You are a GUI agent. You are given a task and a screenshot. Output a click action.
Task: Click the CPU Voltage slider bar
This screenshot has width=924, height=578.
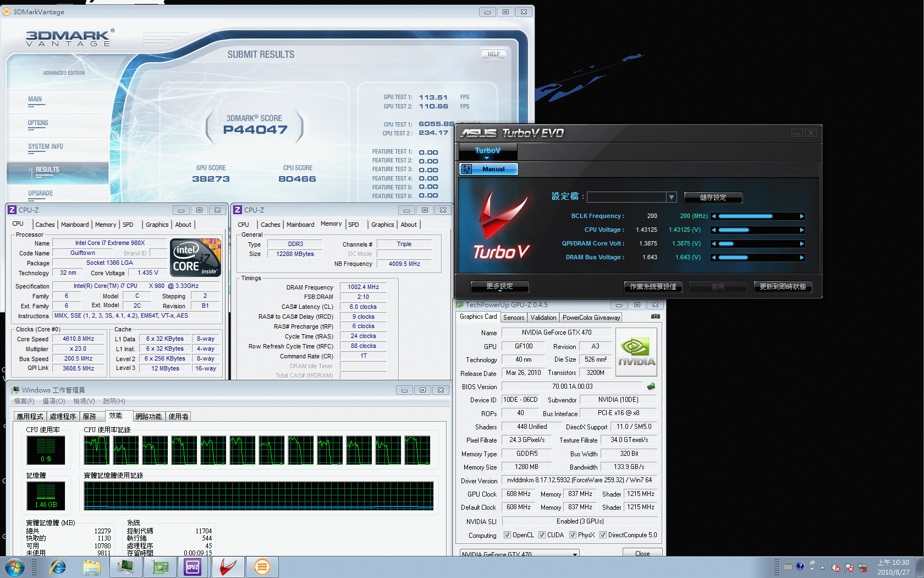tap(758, 230)
